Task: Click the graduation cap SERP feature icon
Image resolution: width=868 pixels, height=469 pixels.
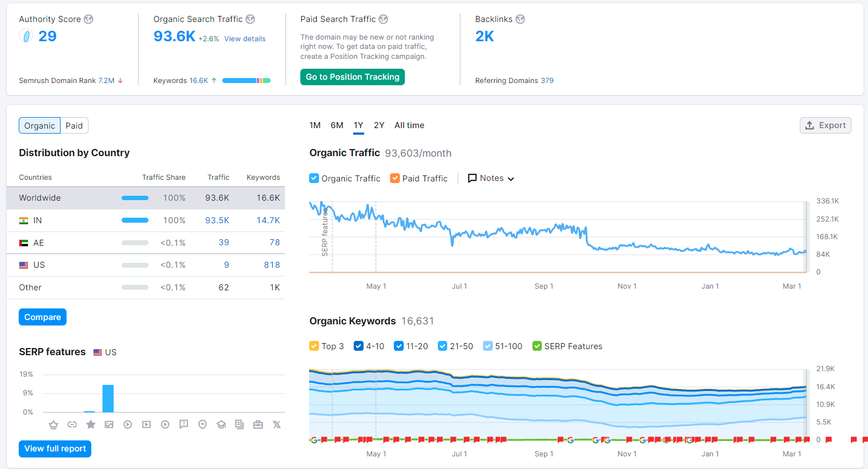Action: pos(221,424)
